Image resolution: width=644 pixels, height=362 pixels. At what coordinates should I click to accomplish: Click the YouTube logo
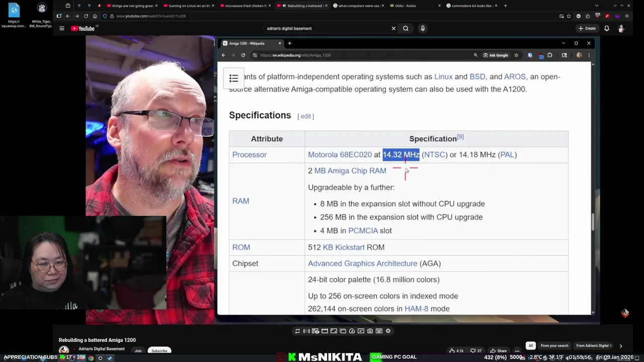(x=83, y=29)
